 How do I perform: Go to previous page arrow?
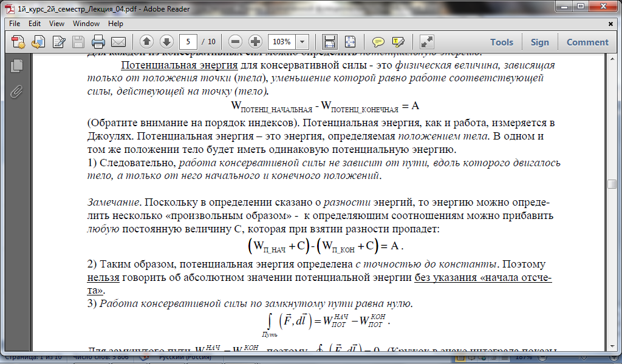click(x=147, y=42)
